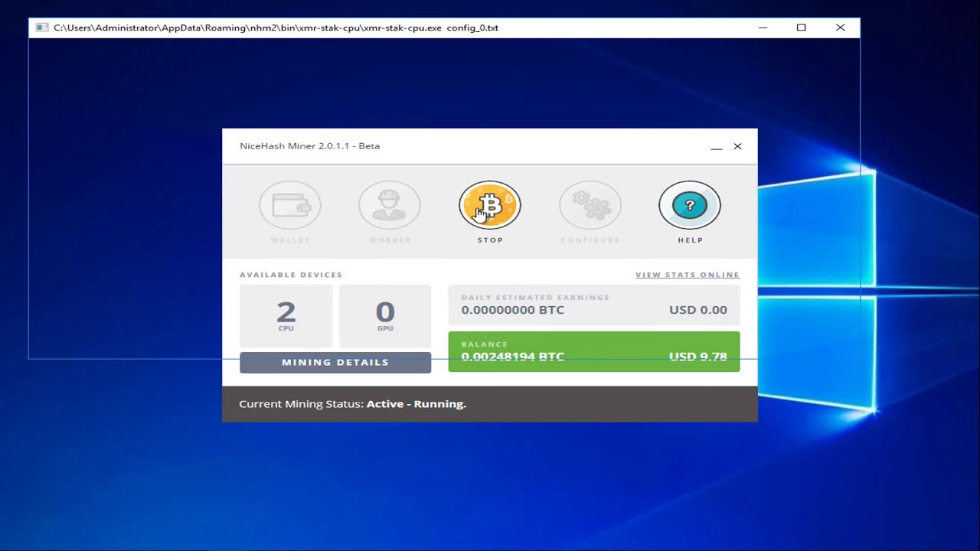Stop mining with the orange Bitcoin button
This screenshot has width=980, height=551.
tap(490, 205)
